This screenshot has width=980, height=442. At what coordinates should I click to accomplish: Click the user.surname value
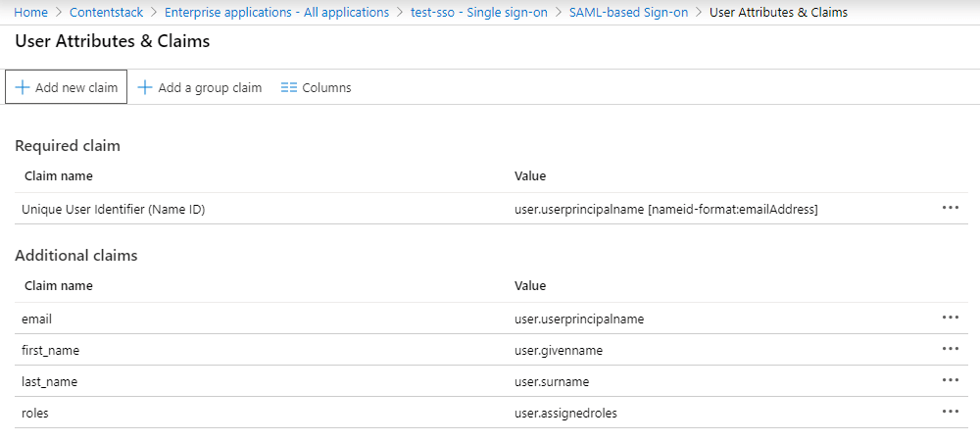552,381
